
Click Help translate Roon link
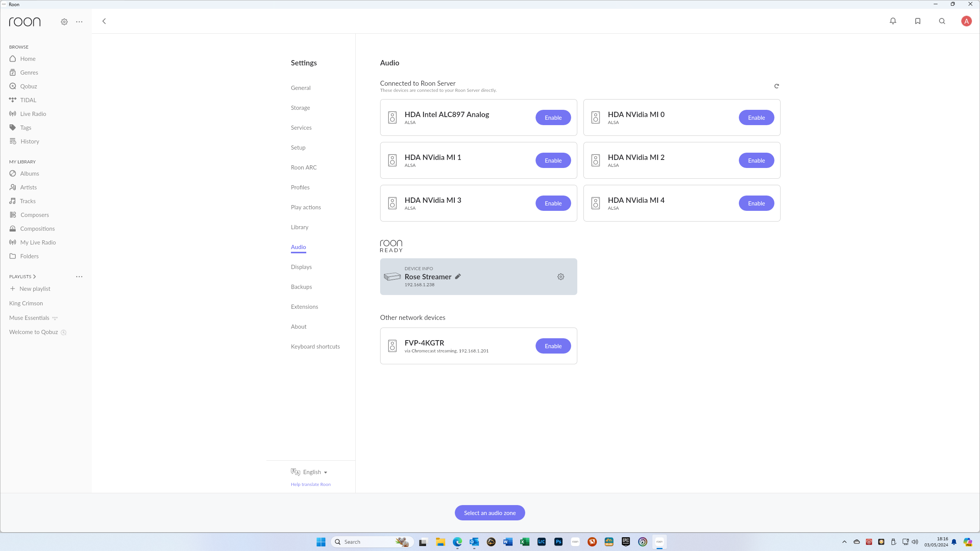(310, 484)
